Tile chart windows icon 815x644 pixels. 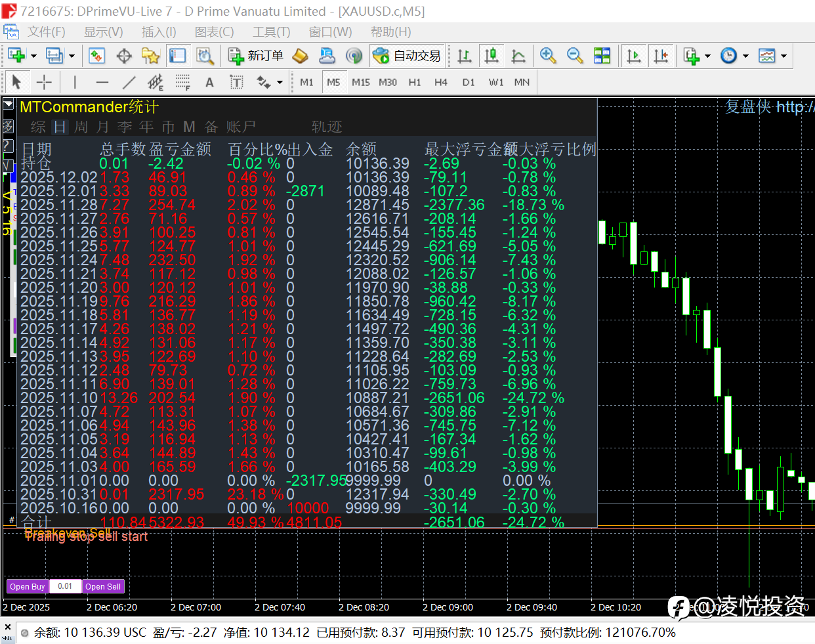(602, 56)
